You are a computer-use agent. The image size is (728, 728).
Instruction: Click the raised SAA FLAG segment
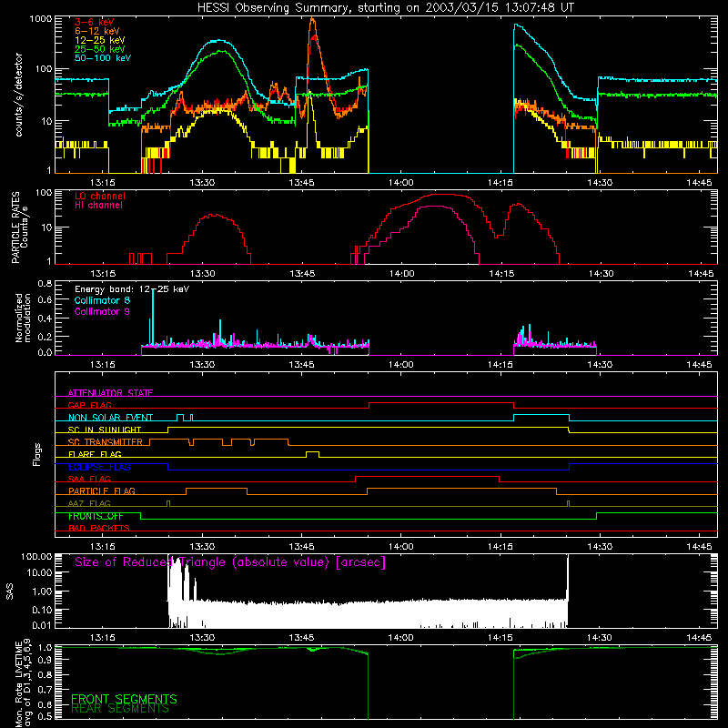pos(427,479)
